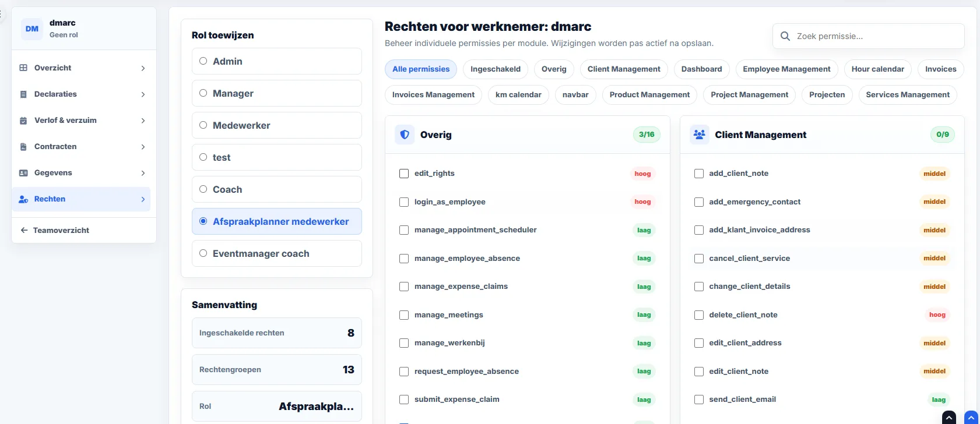Select the Alle permissies filter tab
This screenshot has height=424, width=980.
[421, 69]
